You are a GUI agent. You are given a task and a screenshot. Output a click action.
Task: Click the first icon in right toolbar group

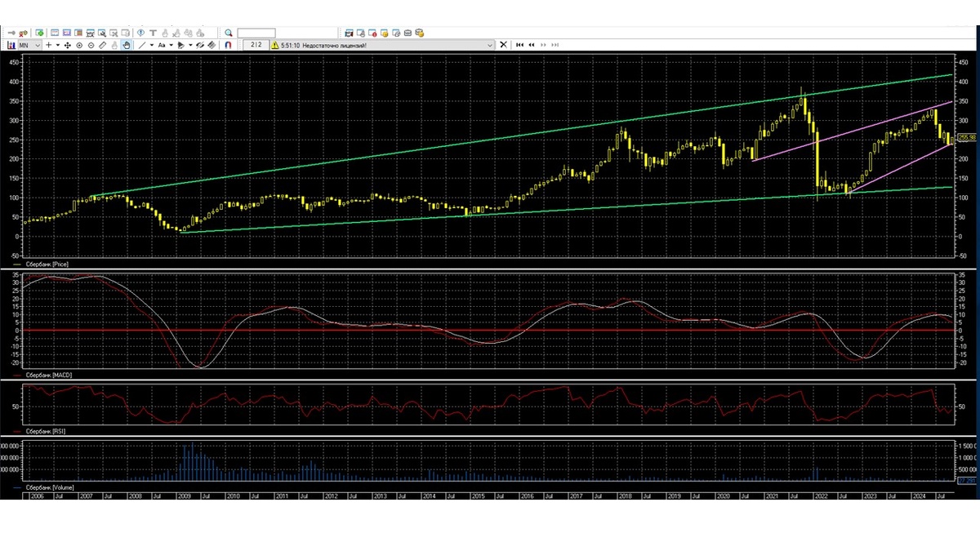349,33
